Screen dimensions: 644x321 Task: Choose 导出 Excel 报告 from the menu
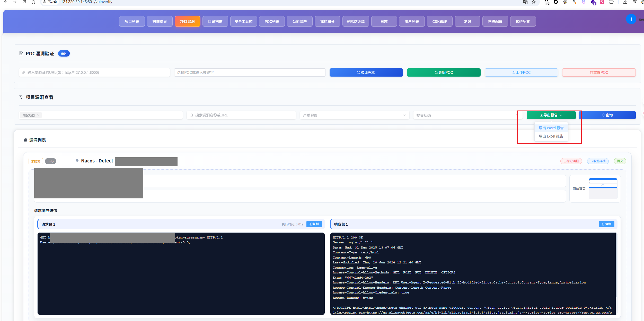[551, 136]
